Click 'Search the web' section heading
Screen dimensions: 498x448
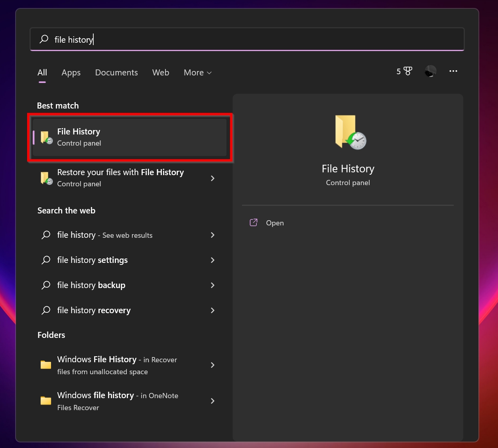click(66, 211)
